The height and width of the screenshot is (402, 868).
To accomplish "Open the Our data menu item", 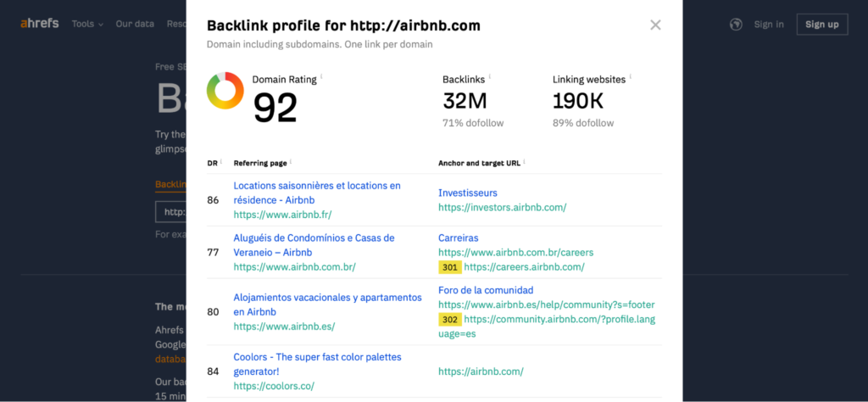I will [x=135, y=24].
